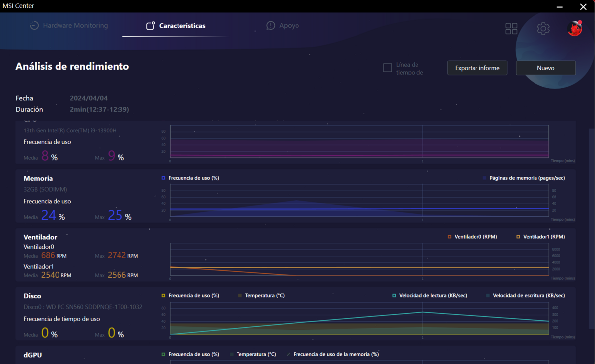Click the Apoyo support icon
This screenshot has height=364, width=595.
pyautogui.click(x=271, y=26)
